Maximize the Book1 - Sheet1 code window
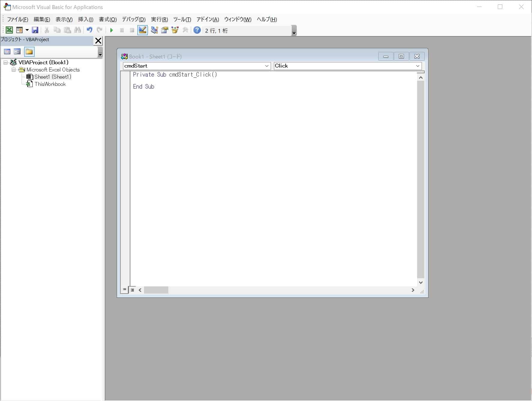 (x=401, y=56)
